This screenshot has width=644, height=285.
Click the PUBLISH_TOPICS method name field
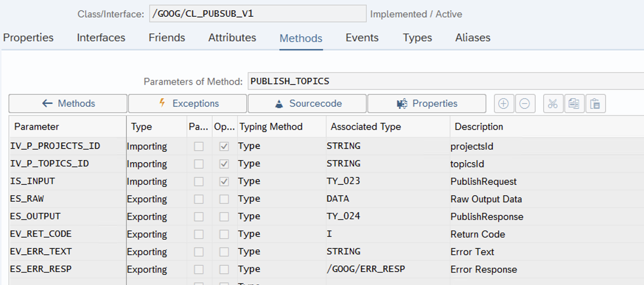click(443, 81)
